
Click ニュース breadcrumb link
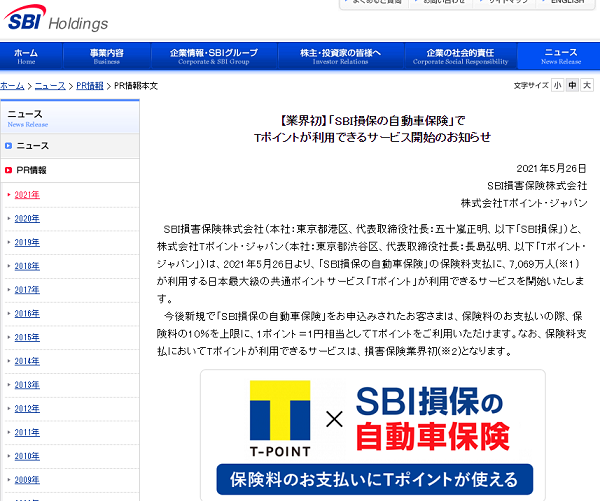pyautogui.click(x=50, y=86)
